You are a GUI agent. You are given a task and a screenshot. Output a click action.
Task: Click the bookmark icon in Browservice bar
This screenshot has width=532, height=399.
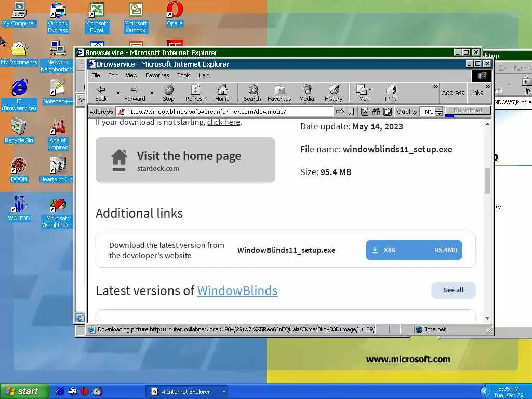(x=351, y=112)
